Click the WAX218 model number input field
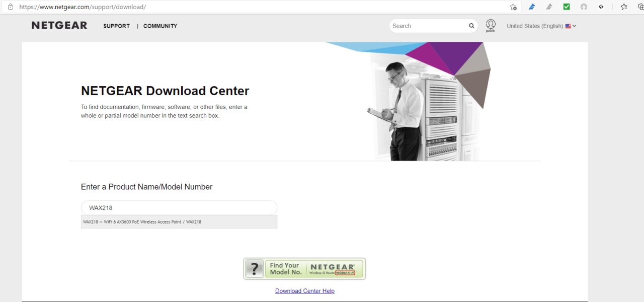The width and height of the screenshot is (644, 302). 179,208
